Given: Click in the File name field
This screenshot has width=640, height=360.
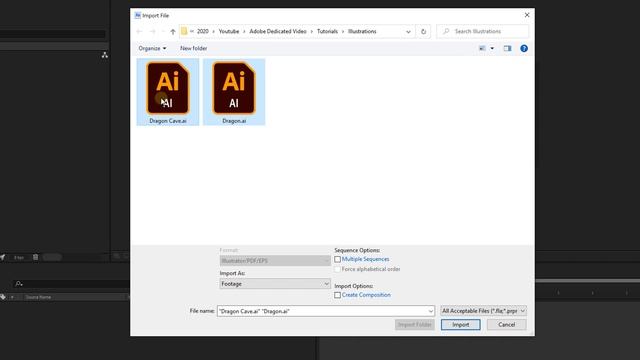Looking at the screenshot, I should (326, 311).
